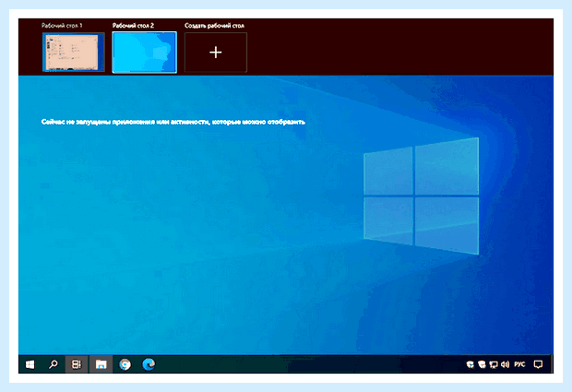Screen dimensions: 572x392
Task: Click the plus to create new desktop
Action: [216, 53]
